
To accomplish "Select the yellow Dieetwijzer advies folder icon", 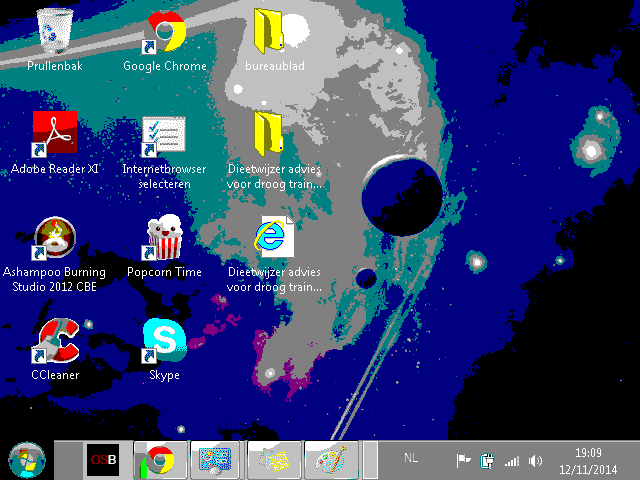I will point(269,134).
